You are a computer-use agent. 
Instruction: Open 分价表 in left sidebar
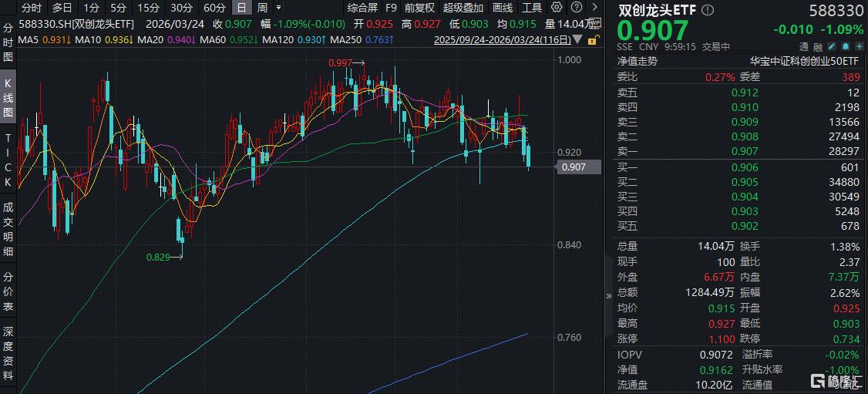[x=8, y=291]
